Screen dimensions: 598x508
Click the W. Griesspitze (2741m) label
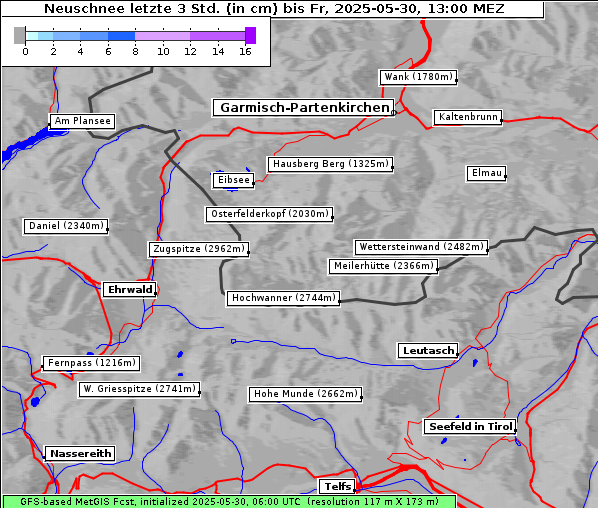pyautogui.click(x=139, y=389)
